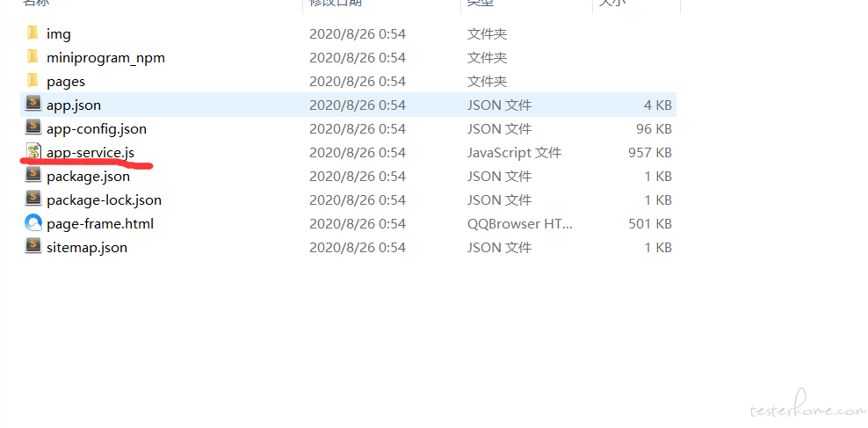Select the page-frame.html file name
The width and height of the screenshot is (868, 428).
[x=100, y=224]
